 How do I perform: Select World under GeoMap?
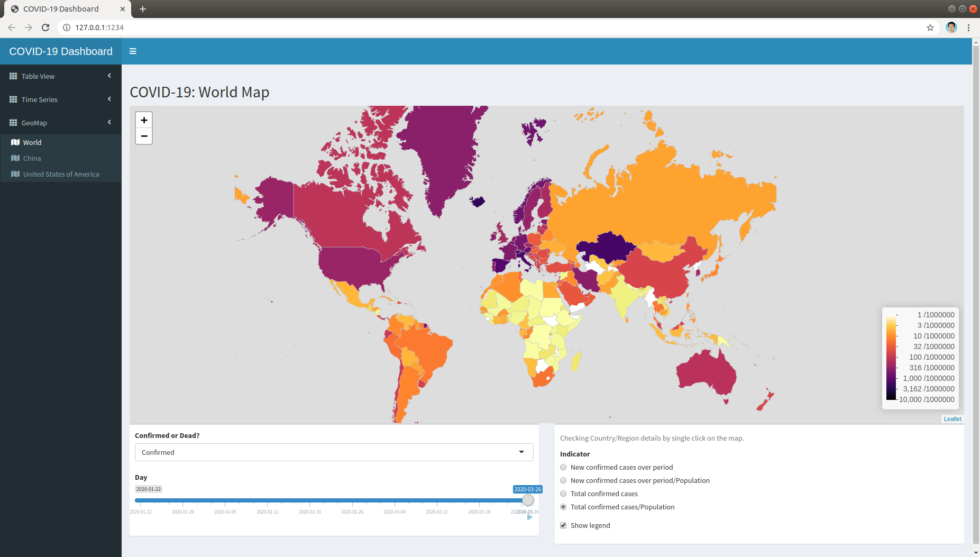coord(61,142)
